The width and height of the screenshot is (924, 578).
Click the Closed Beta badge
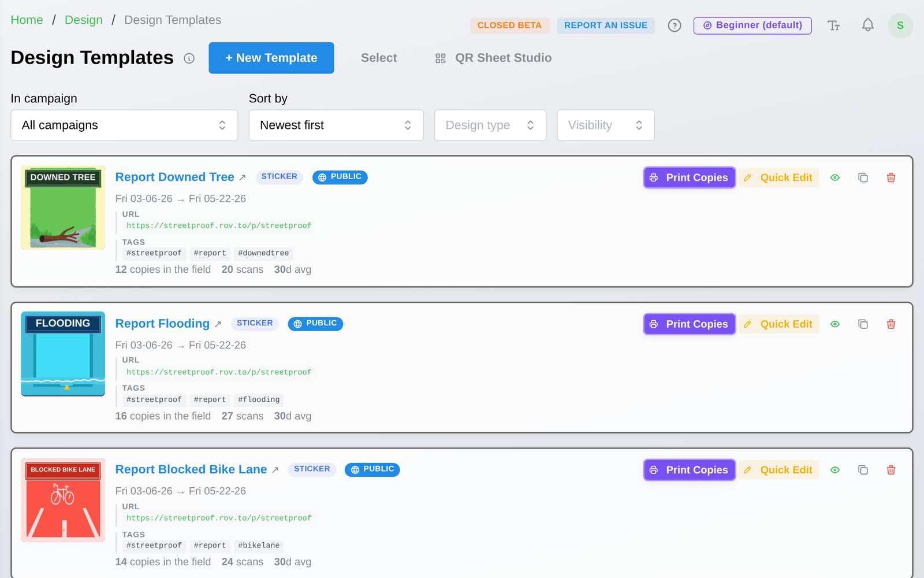[509, 25]
